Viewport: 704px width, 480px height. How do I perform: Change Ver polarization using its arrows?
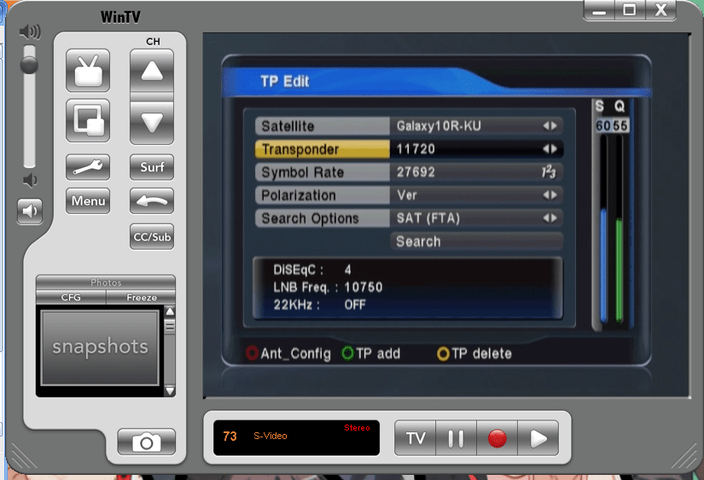point(550,195)
